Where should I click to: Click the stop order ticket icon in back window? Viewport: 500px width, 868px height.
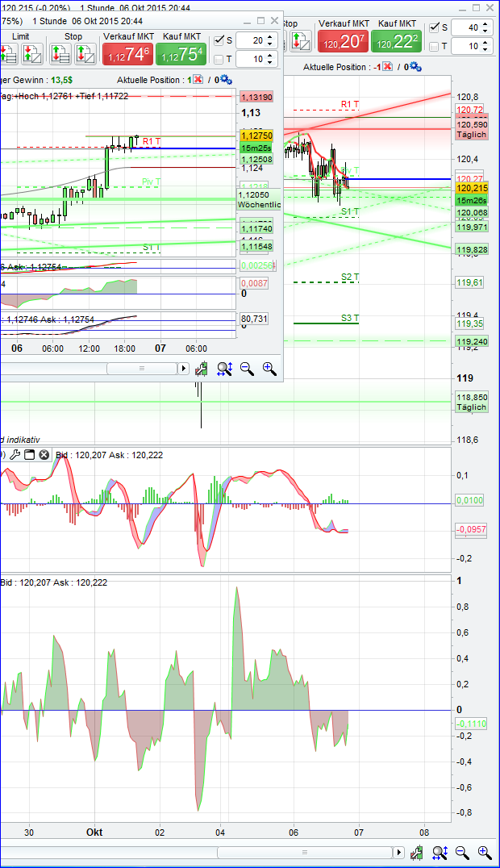301,41
